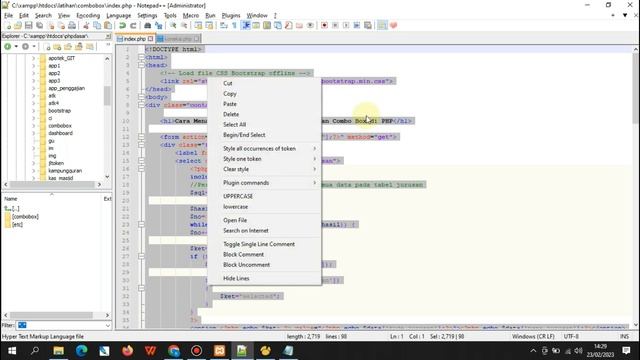The width and height of the screenshot is (640, 360).
Task: Click the Save file toolbar icon
Action: (29, 25)
